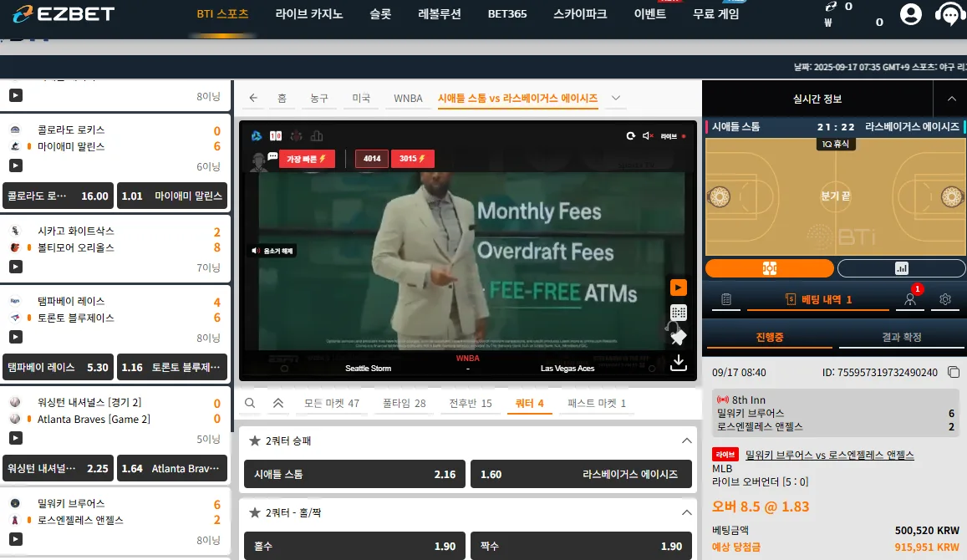The height and width of the screenshot is (560, 967).
Task: Reload the live stream with refresh icon
Action: [x=630, y=135]
